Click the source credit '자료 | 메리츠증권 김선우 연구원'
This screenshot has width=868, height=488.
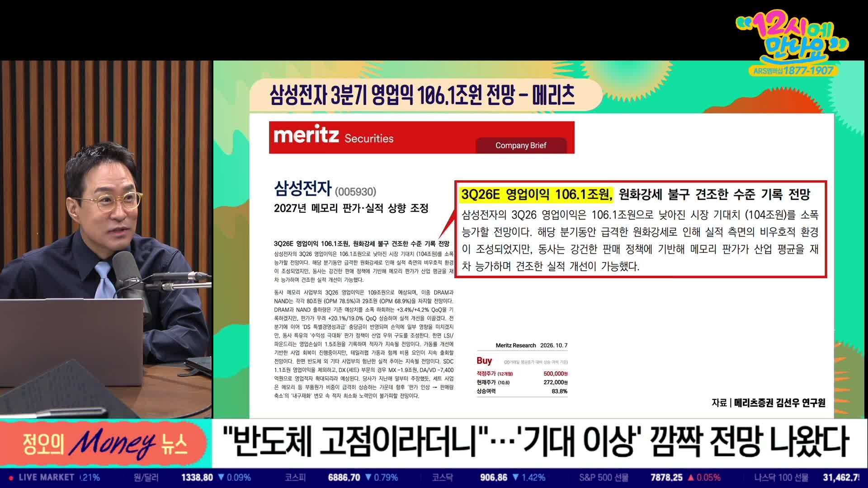(x=769, y=403)
